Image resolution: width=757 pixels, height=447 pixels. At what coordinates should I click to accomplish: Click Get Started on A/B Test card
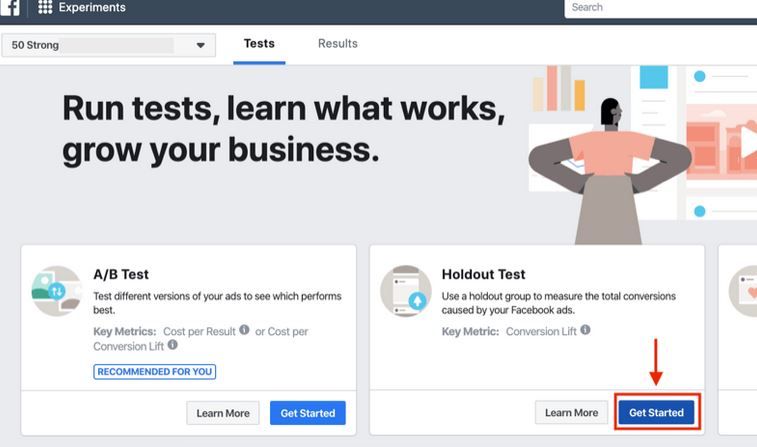(308, 413)
